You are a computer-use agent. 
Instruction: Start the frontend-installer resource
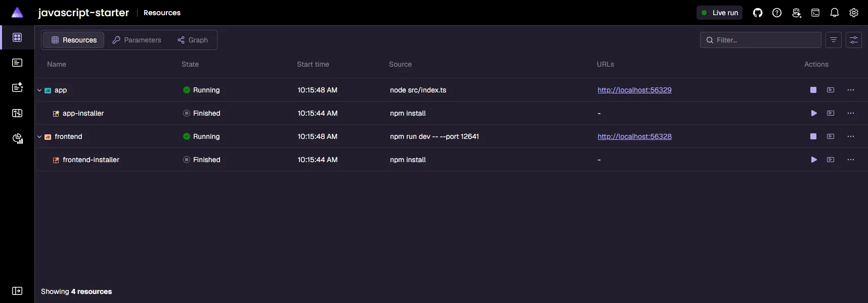point(814,160)
